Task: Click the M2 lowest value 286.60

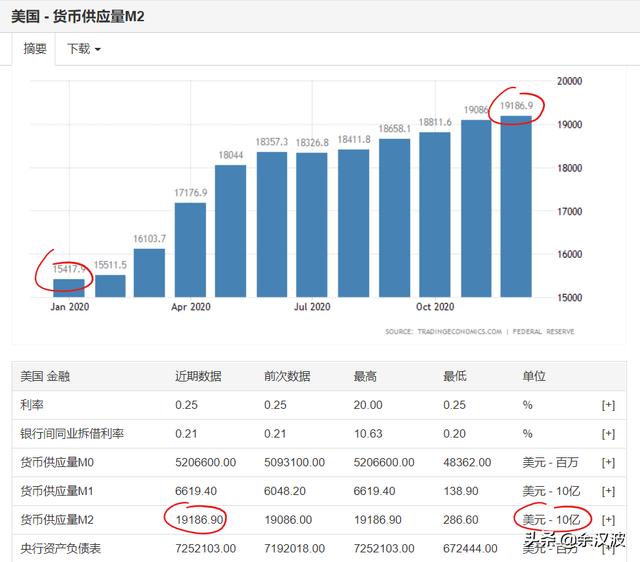Action: pyautogui.click(x=461, y=520)
